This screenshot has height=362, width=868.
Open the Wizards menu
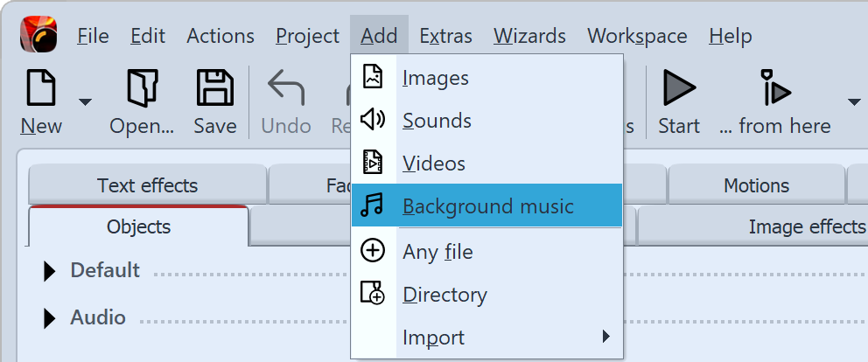tap(529, 36)
